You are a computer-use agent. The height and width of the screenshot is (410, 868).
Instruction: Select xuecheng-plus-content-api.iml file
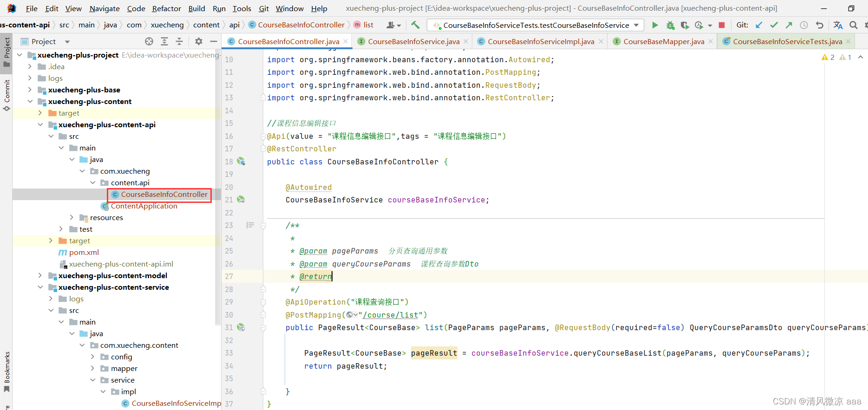[121, 264]
